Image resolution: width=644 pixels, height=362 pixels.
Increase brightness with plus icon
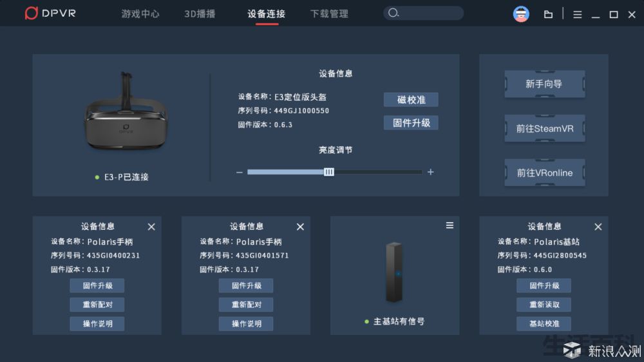click(430, 172)
